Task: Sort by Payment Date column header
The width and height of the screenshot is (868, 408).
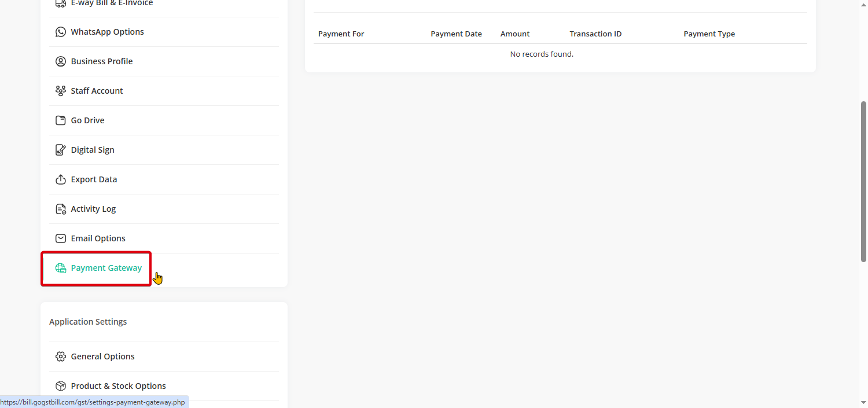Action: 456,34
